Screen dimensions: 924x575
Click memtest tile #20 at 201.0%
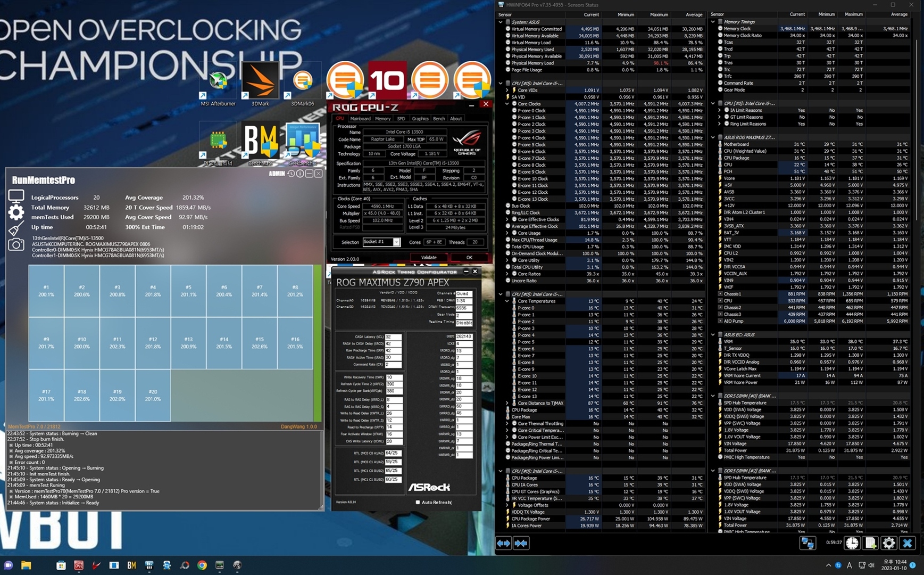pos(153,395)
